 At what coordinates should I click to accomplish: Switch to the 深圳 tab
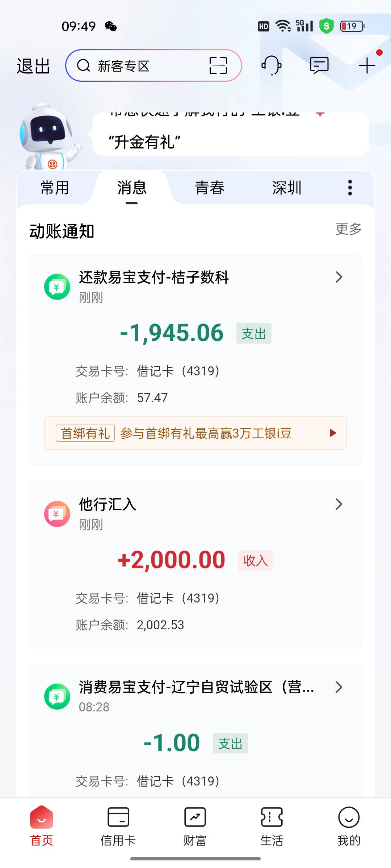click(x=287, y=188)
